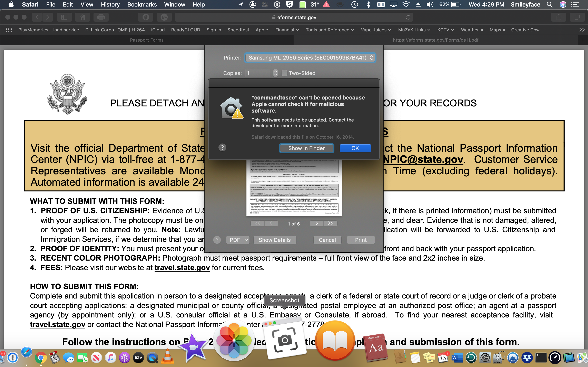Expand the Financial bookmarks folder

pyautogui.click(x=287, y=30)
